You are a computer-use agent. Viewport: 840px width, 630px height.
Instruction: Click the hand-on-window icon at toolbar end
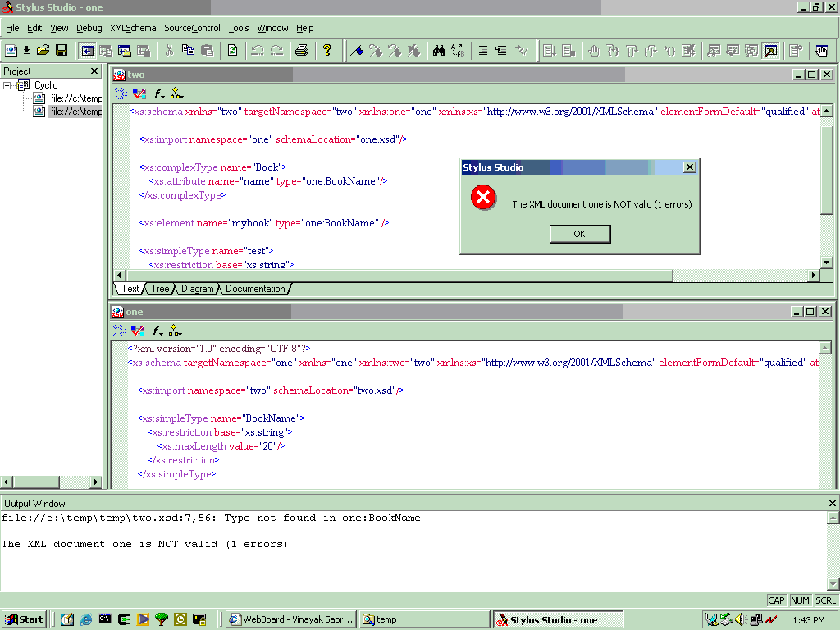tap(821, 50)
